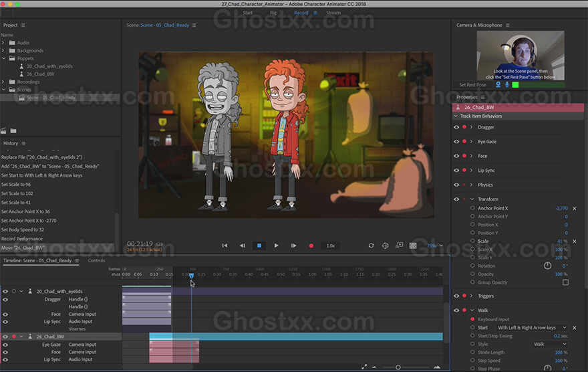Click the blue playhead marker in timeline

(191, 276)
